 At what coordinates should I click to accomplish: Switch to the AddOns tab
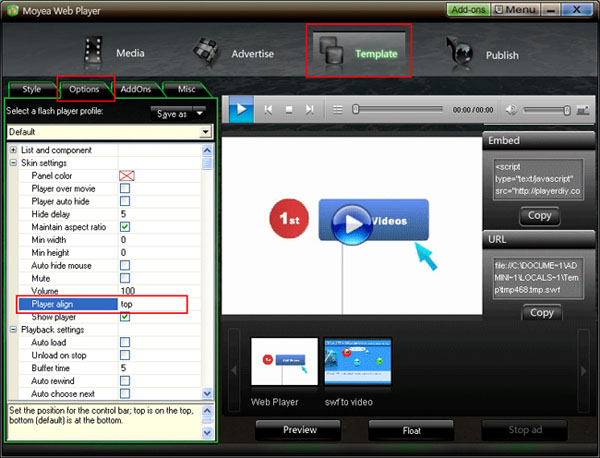coord(136,89)
